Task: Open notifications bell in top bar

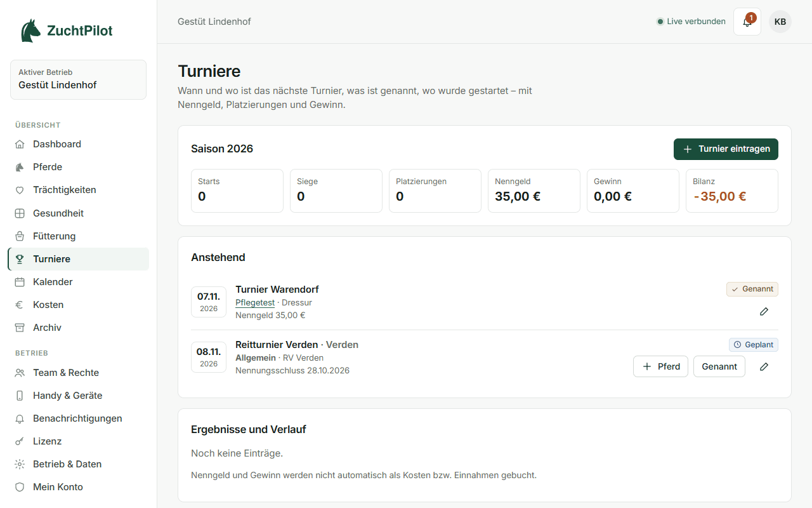Action: coord(747,22)
